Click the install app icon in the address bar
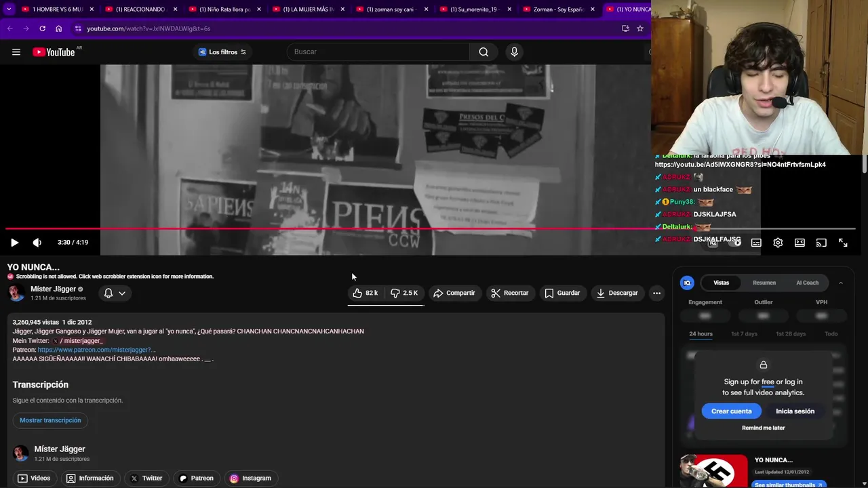The width and height of the screenshot is (868, 488). point(625,28)
